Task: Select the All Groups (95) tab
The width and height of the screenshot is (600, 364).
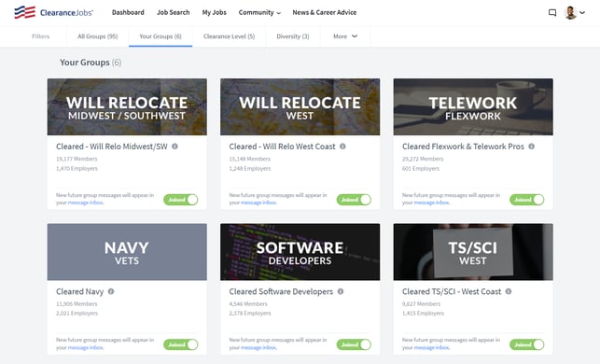Action: pos(98,36)
